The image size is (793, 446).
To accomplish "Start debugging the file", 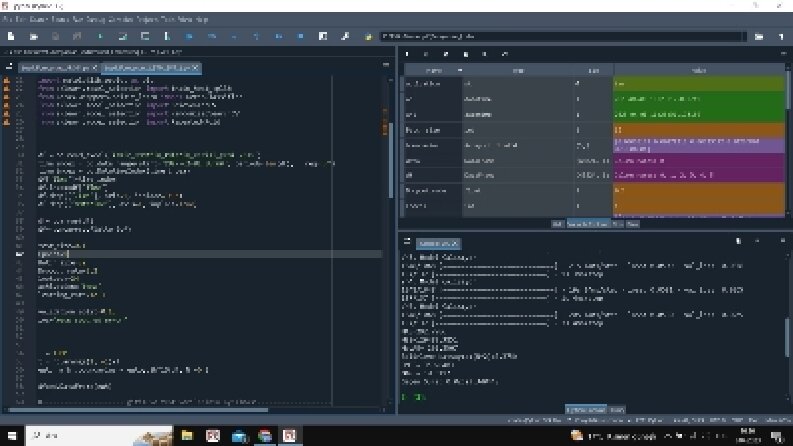I will coord(189,36).
